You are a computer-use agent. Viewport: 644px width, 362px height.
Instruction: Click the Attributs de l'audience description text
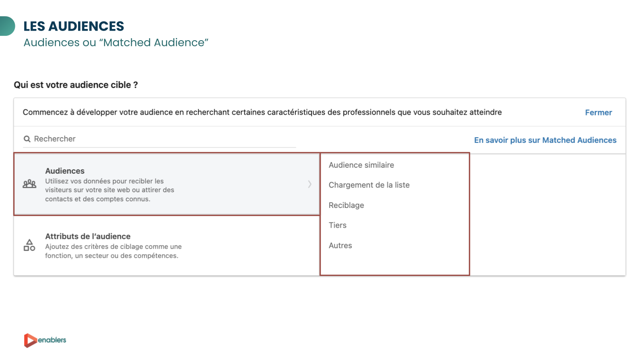pos(113,251)
